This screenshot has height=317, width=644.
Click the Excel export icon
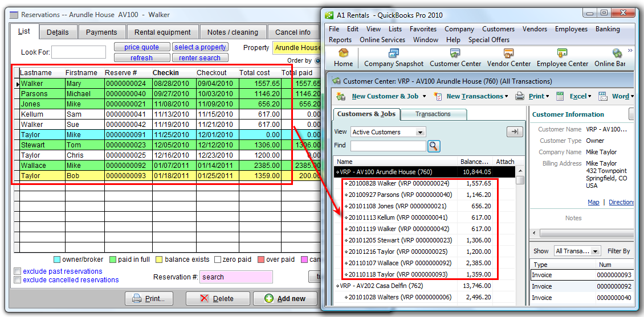pos(560,96)
